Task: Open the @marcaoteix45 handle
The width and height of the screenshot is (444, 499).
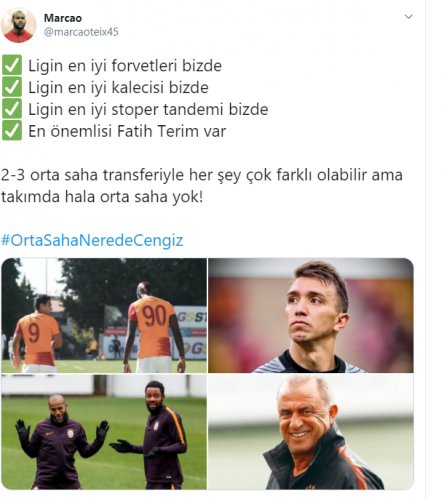Action: click(81, 32)
